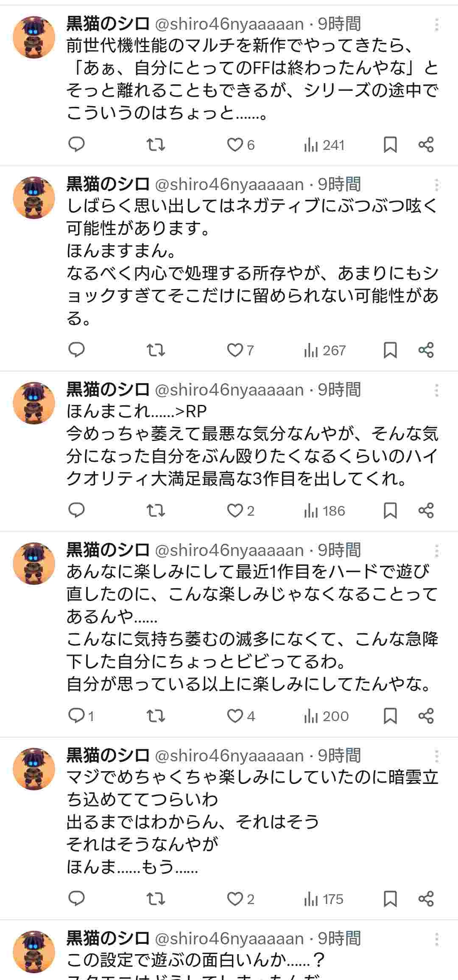View analytics for the 200-view tweet
458x980 pixels.
tap(326, 716)
